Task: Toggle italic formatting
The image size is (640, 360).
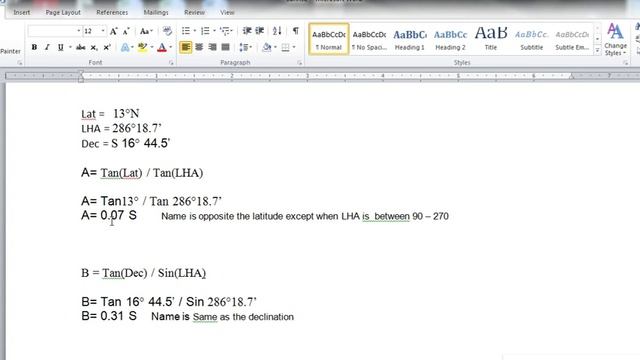Action: click(x=47, y=47)
